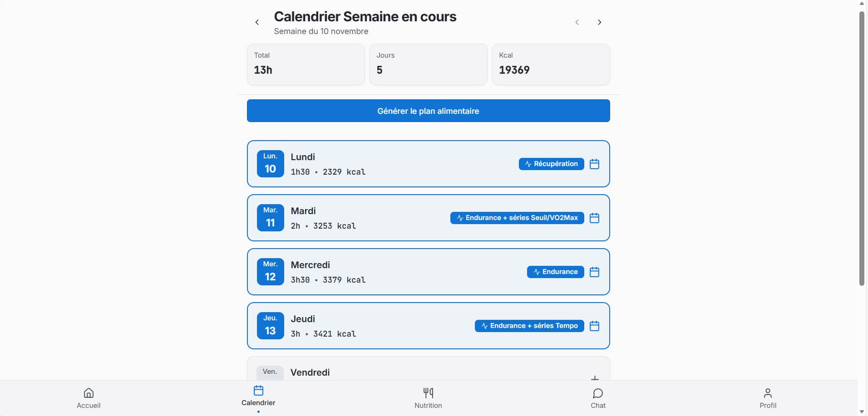Go to Accueil home tab
Screen dimensions: 868x416
(x=89, y=398)
